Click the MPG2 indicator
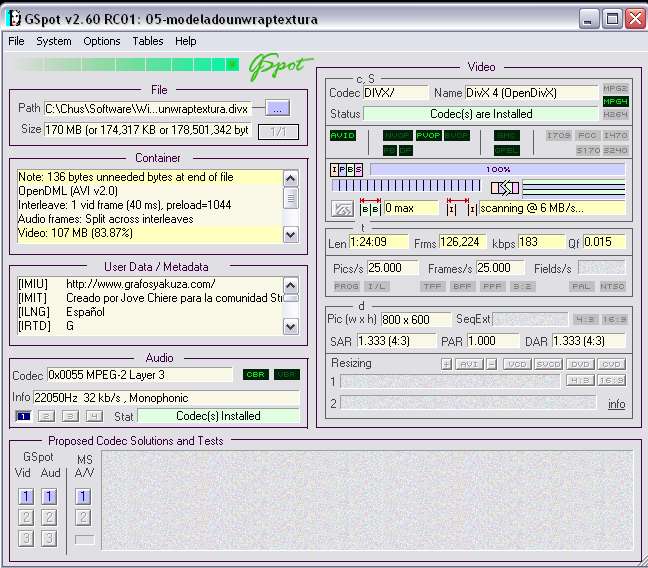Viewport: 648px width, 568px height. (x=615, y=88)
